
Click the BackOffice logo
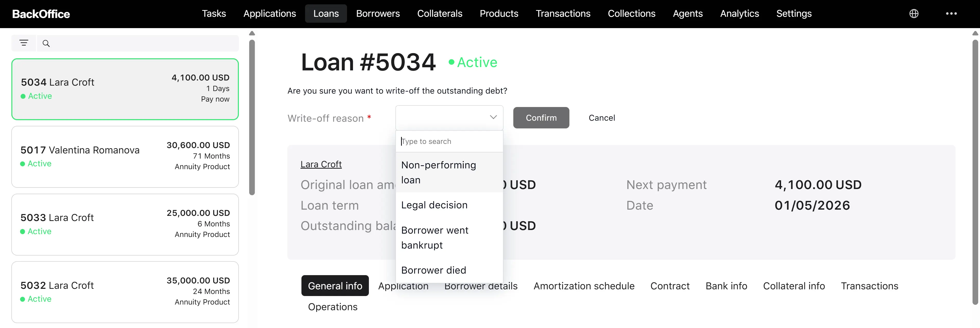click(41, 14)
